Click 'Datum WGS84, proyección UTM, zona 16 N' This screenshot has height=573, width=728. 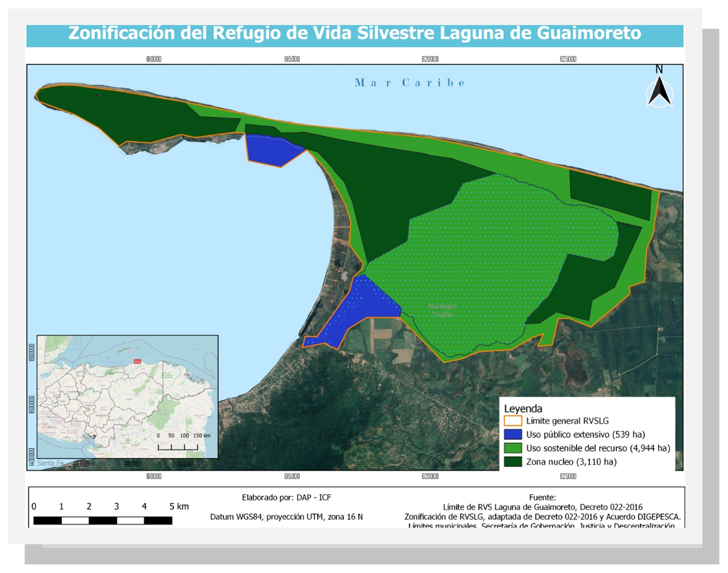(x=286, y=516)
